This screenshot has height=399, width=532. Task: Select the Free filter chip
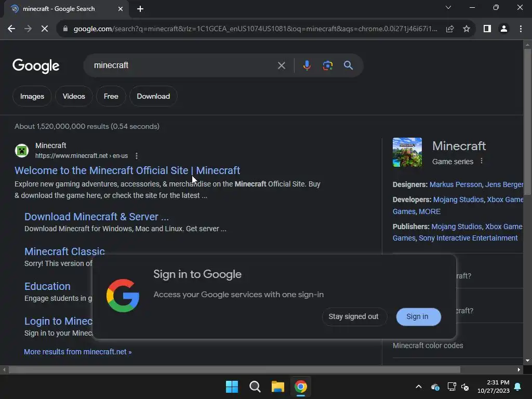tap(111, 96)
